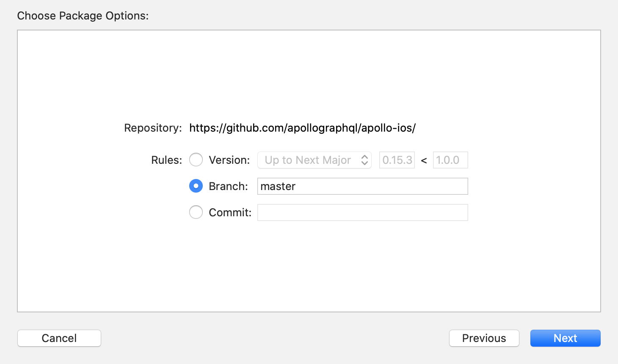Select the Version rule radio button

[196, 160]
